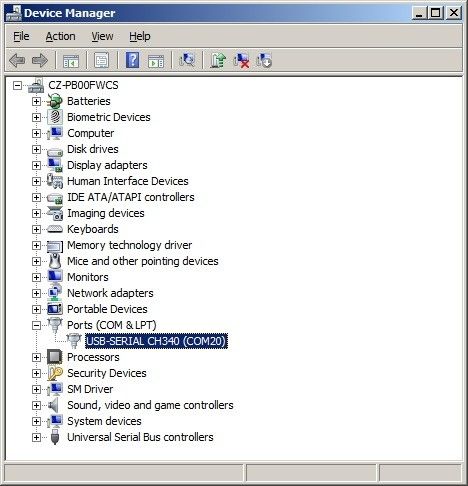Open the Properties toolbar icon
Viewport: 468px width, 486px height.
pyautogui.click(x=101, y=60)
